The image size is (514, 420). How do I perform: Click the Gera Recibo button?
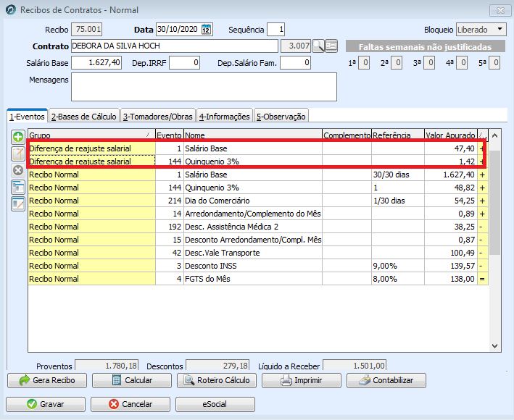[47, 380]
